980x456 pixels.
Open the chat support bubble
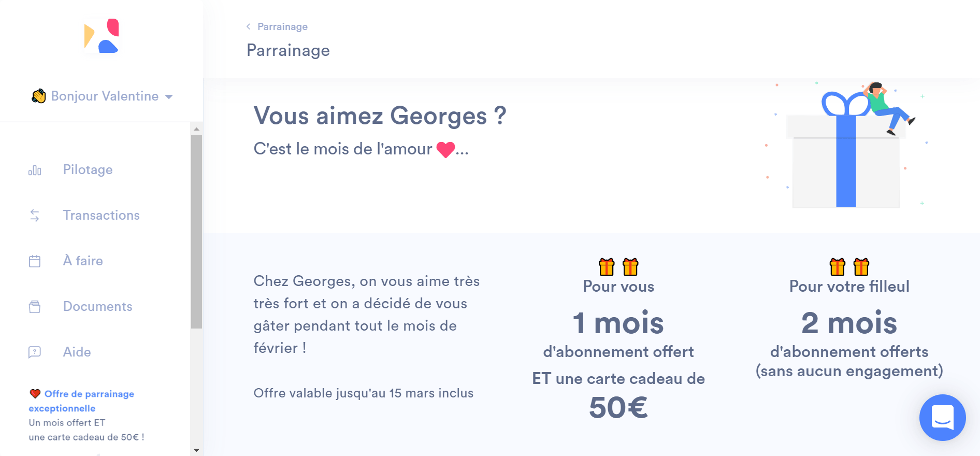[942, 417]
